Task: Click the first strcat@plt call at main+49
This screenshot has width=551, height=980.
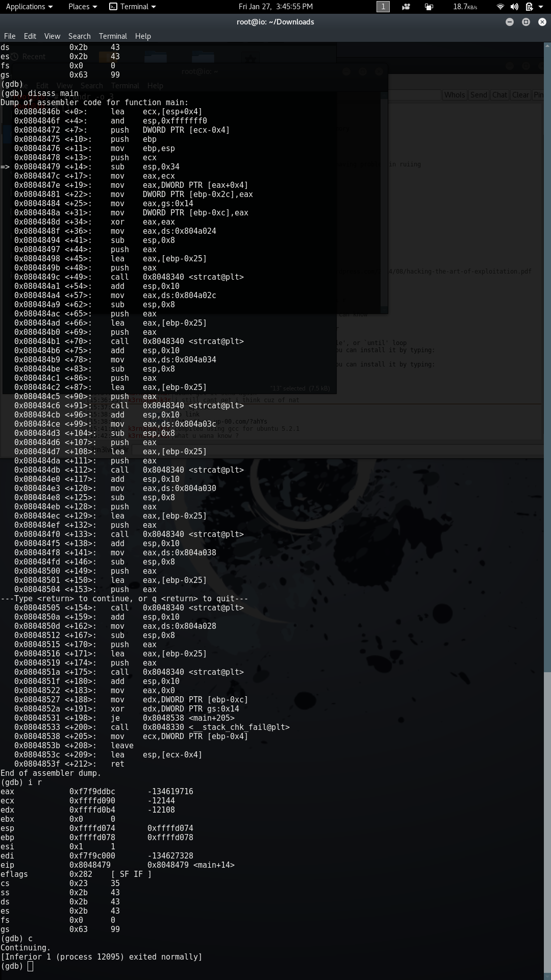Action: point(129,277)
